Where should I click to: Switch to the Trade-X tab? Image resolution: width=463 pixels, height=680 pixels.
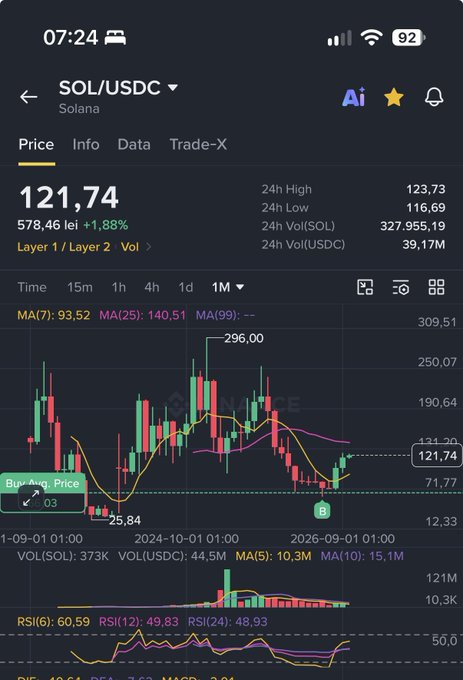click(x=198, y=144)
